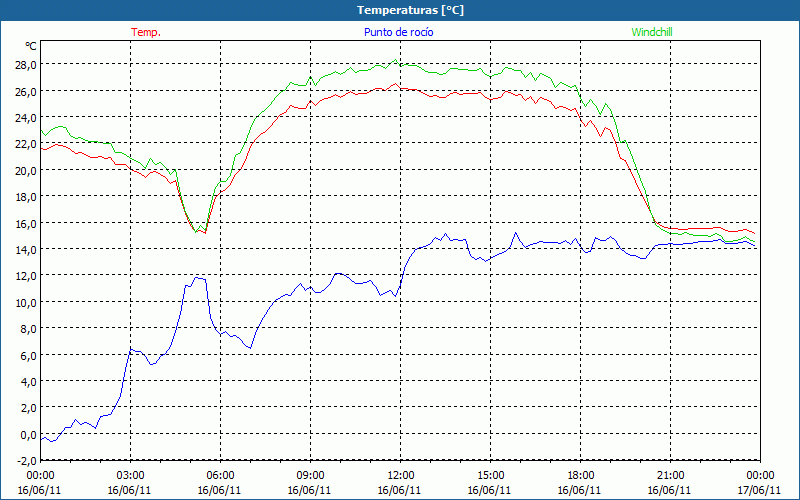Screen dimensions: 800x500
Task: Click the 14,0 y-axis value
Action: [x=26, y=249]
